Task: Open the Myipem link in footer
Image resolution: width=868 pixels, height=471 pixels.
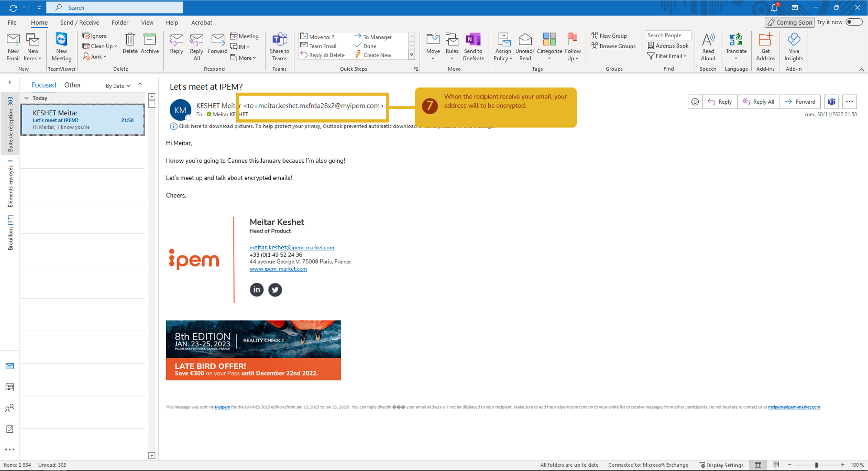Action: click(x=222, y=407)
